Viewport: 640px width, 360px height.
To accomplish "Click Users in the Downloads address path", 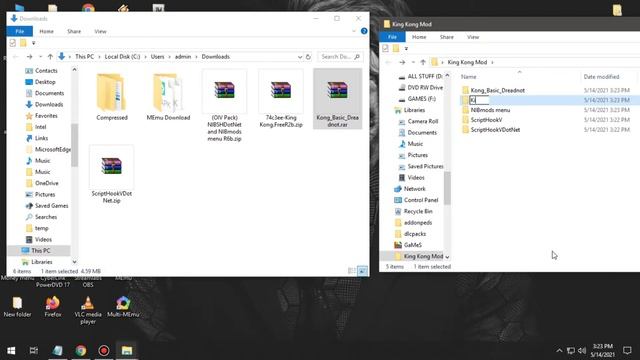I will [x=157, y=57].
